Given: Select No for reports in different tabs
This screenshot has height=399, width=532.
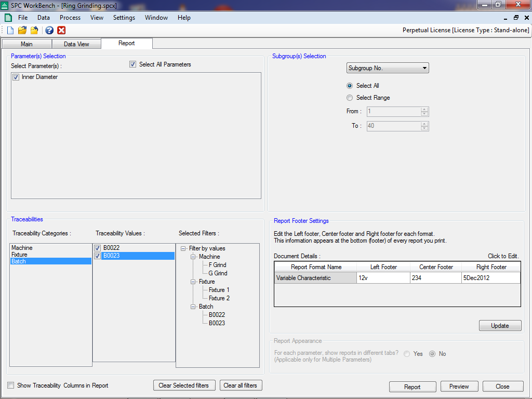Looking at the screenshot, I should (x=432, y=354).
